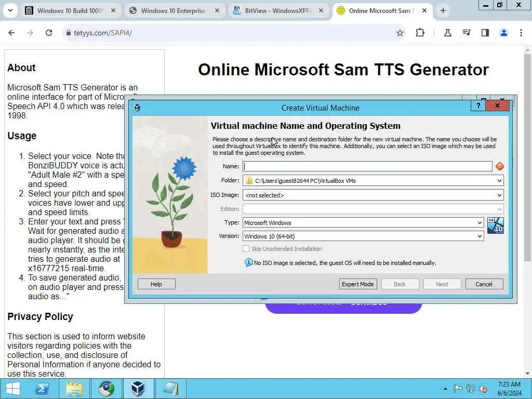Launch PowerShell from the taskbar

tap(43, 389)
